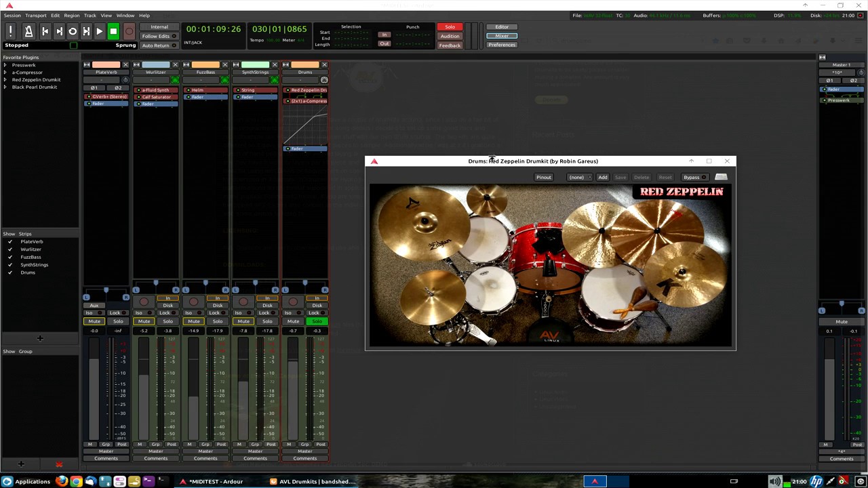Screen dimensions: 868x488
Task: Uncheck FuzzBass strip visibility
Action: tap(9, 257)
